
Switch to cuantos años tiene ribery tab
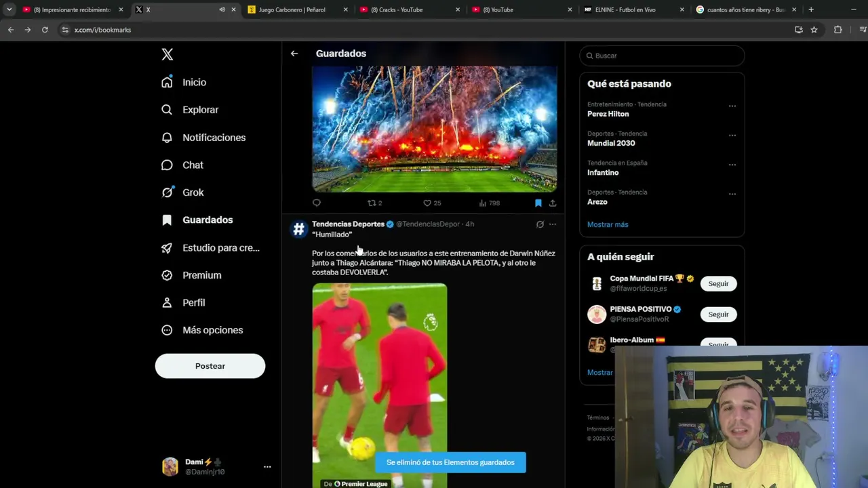pos(746,9)
